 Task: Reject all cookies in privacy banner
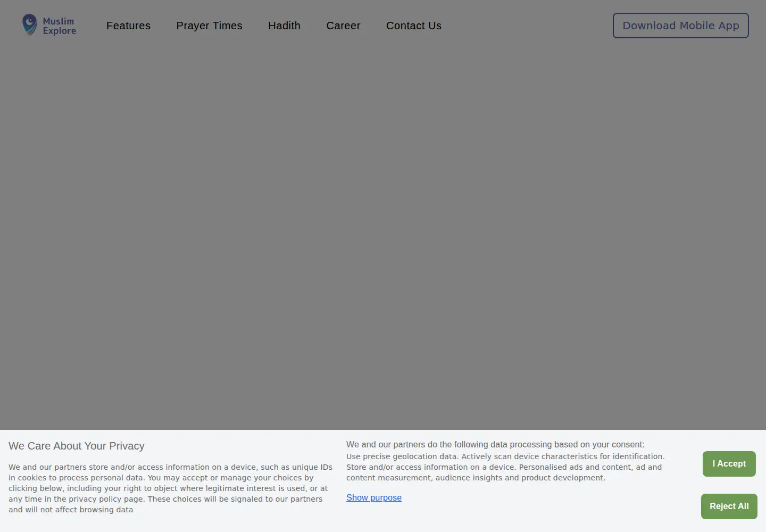pyautogui.click(x=729, y=506)
